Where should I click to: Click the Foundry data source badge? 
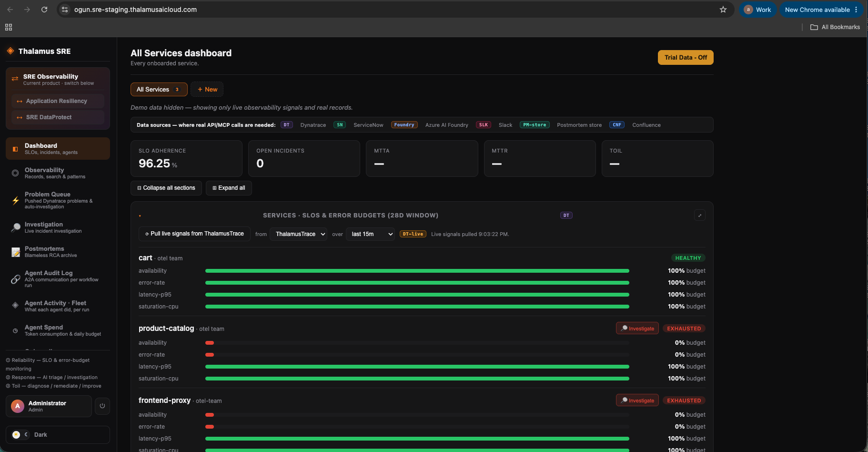click(404, 125)
